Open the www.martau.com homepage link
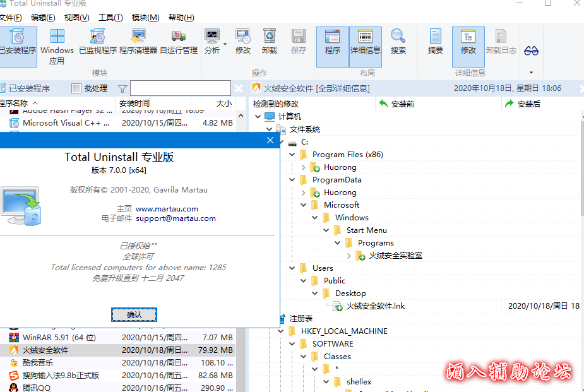 click(x=167, y=209)
